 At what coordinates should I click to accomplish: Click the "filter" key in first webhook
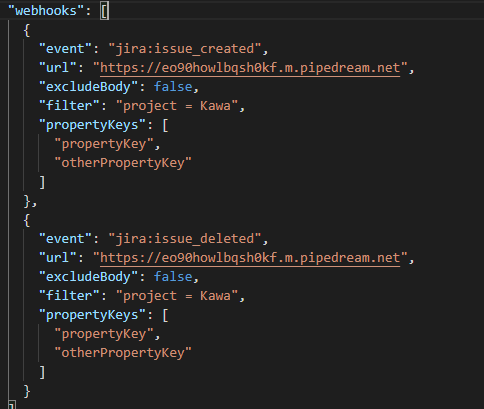click(69, 106)
